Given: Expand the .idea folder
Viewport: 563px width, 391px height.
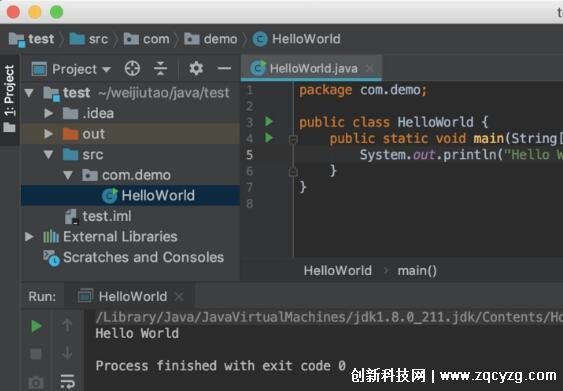Looking at the screenshot, I should tap(48, 113).
